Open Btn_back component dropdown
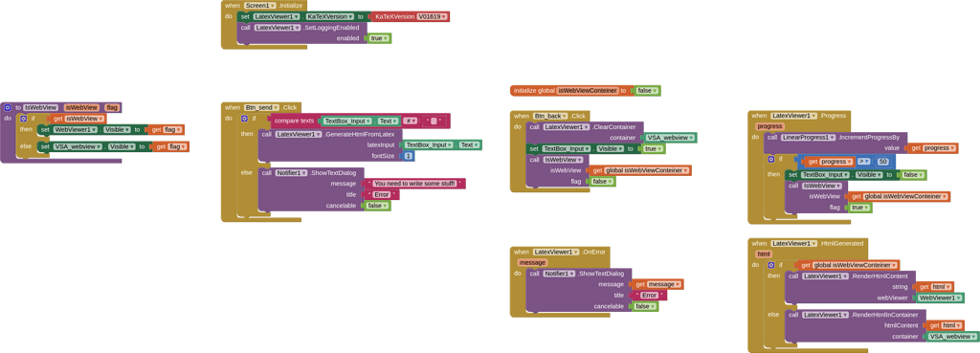The height and width of the screenshot is (353, 980). tap(550, 116)
